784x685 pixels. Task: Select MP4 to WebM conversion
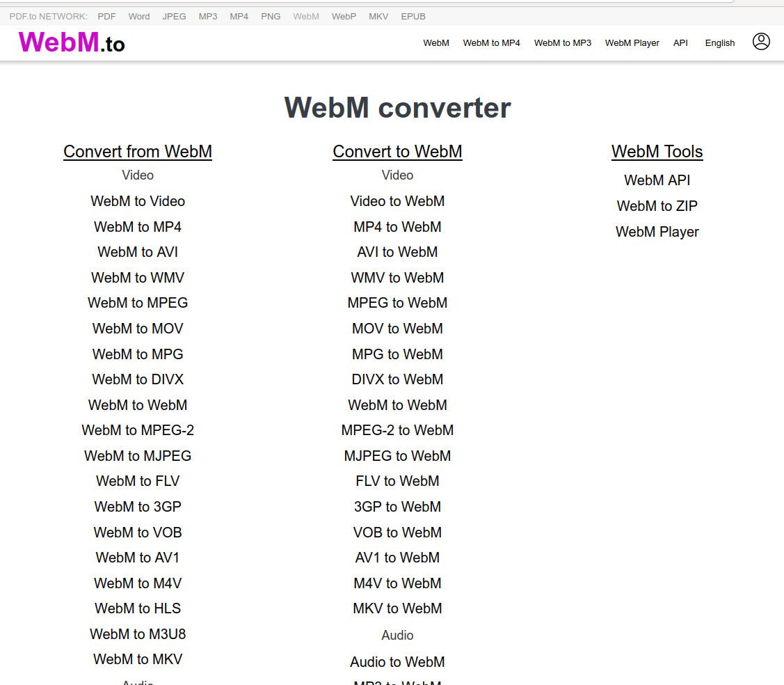click(397, 226)
